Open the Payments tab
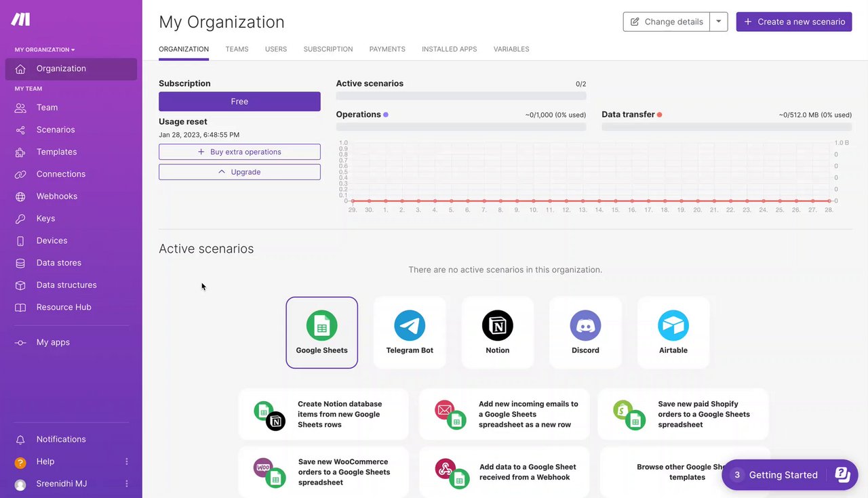The width and height of the screenshot is (868, 498). coord(387,49)
